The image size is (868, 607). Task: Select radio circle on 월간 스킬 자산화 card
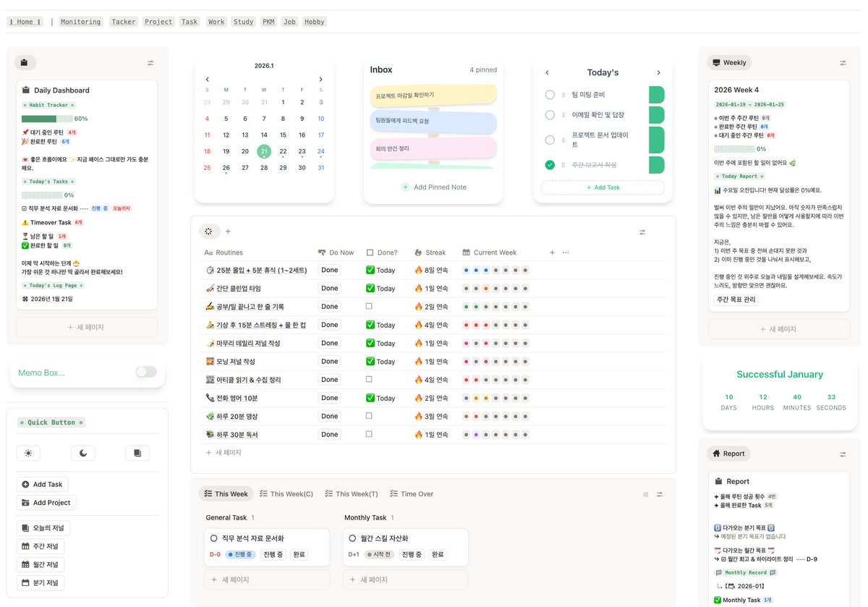tap(352, 538)
